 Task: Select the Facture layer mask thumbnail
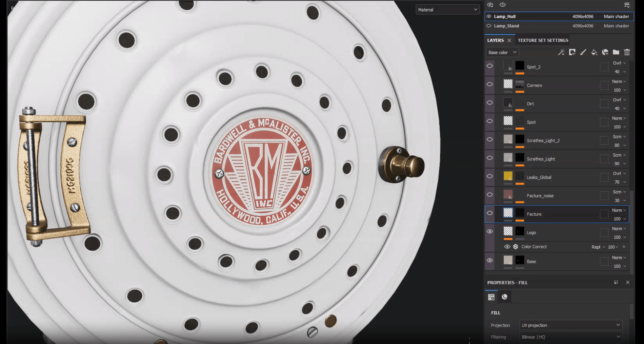pyautogui.click(x=520, y=213)
